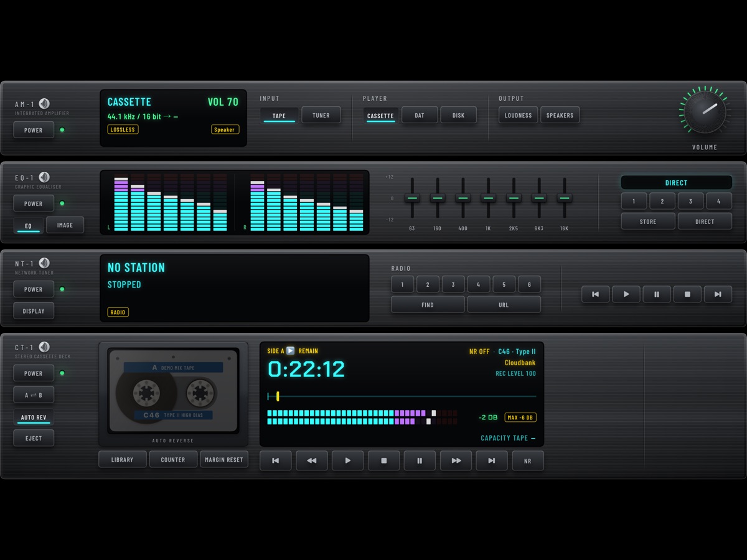
Task: Click the MAX -6 DB badge
Action: 520,418
